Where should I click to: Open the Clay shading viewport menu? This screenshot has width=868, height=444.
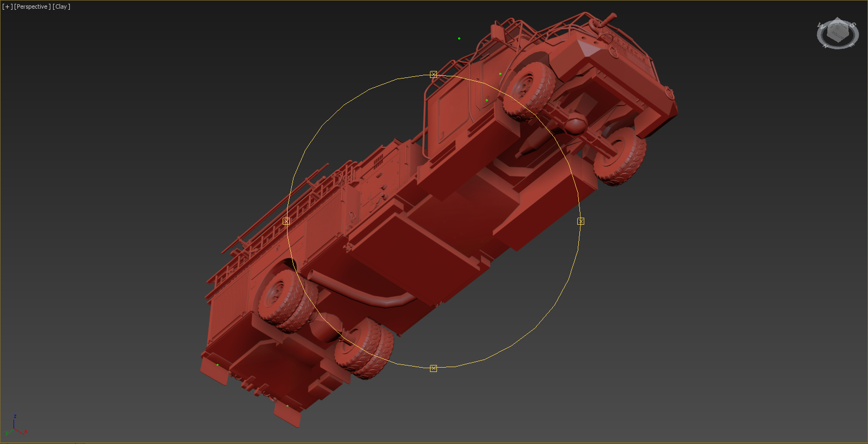point(61,6)
